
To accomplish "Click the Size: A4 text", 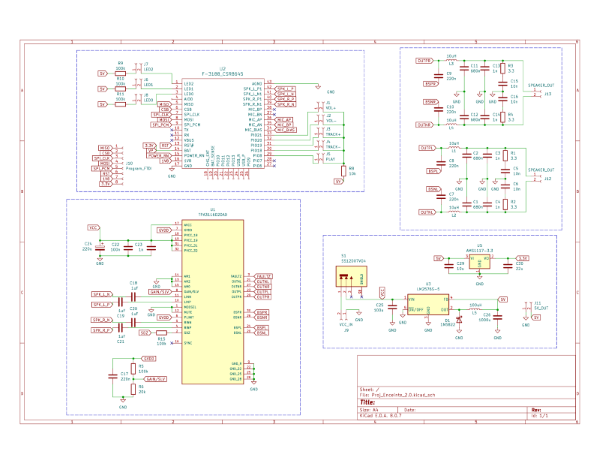I will [x=369, y=410].
